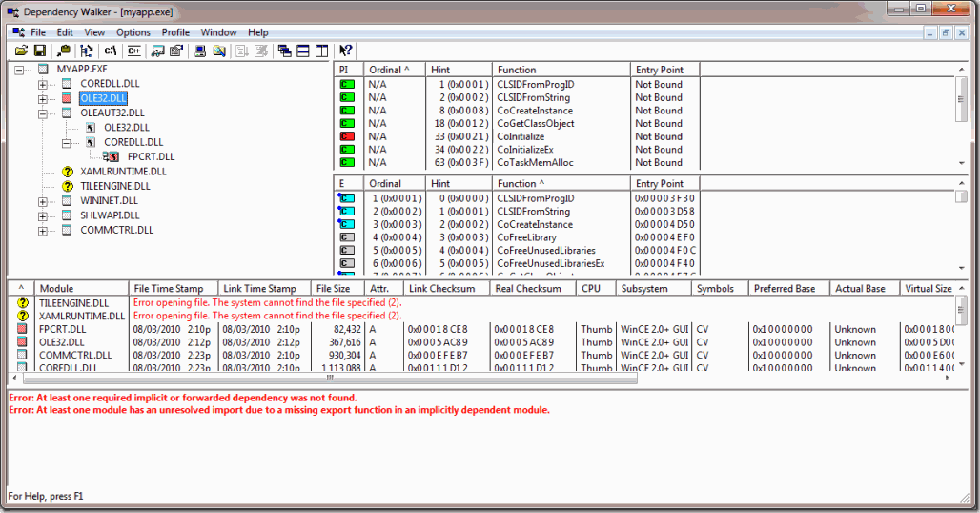Sort module list by Module column header
Screen dimensions: 980x513
pyautogui.click(x=81, y=288)
